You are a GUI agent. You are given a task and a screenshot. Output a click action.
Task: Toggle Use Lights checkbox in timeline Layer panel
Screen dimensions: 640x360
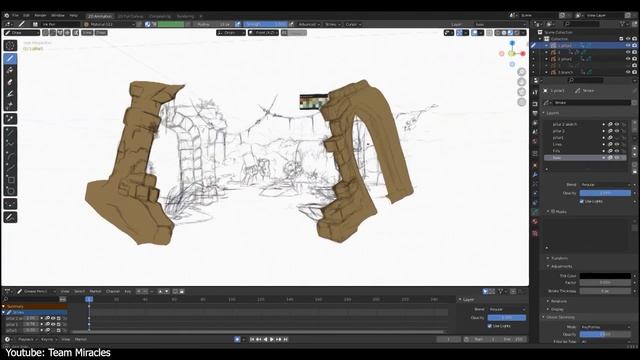[x=489, y=326]
